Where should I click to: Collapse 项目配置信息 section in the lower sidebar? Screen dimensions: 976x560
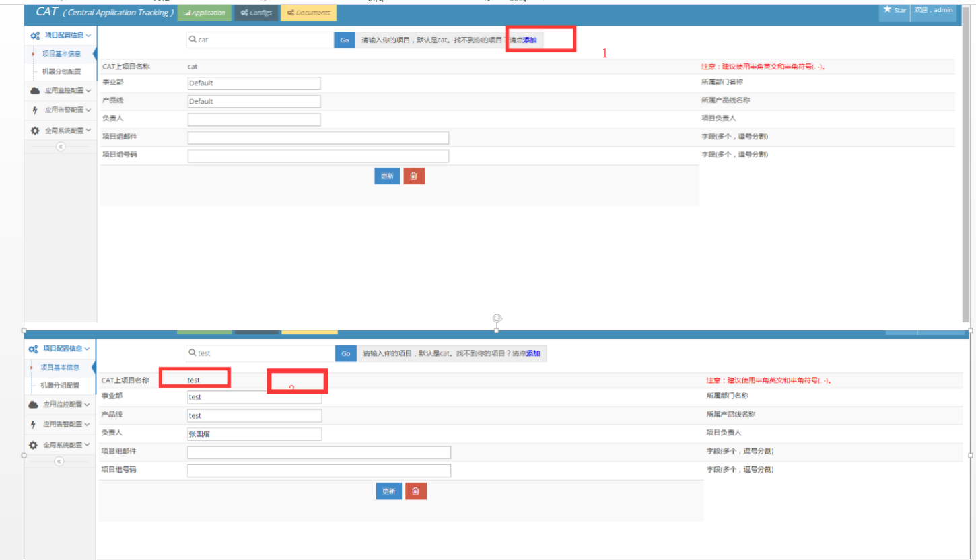point(59,349)
